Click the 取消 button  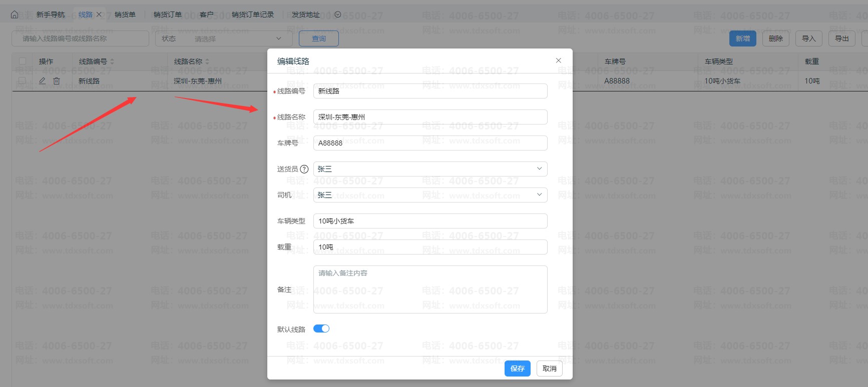tap(549, 368)
